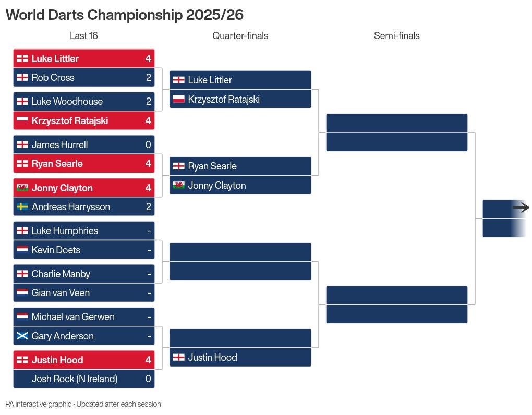Select Josh Rock (N Ireland) row
This screenshot has height=415, width=532.
click(84, 379)
